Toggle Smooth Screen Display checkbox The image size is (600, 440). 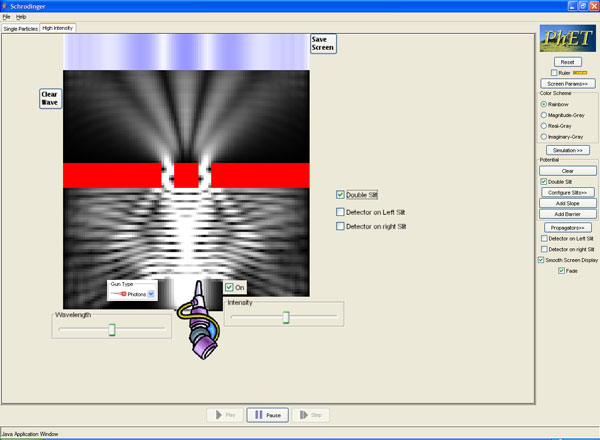tap(541, 260)
